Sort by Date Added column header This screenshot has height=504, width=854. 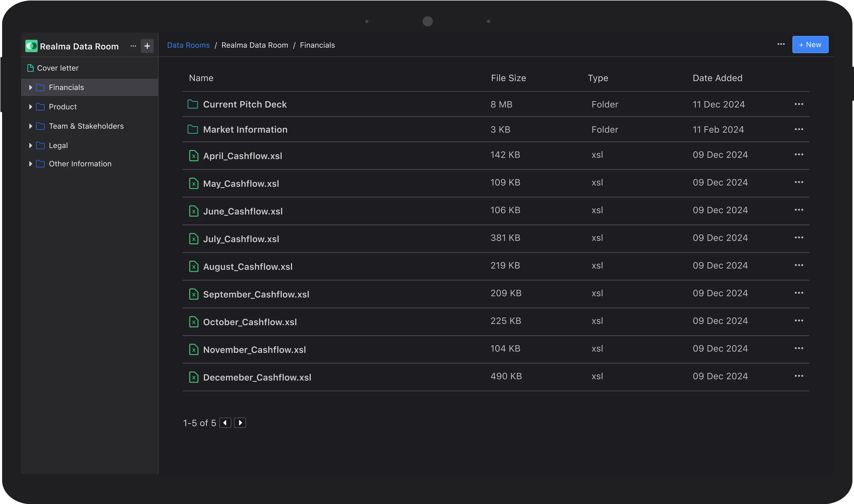717,78
